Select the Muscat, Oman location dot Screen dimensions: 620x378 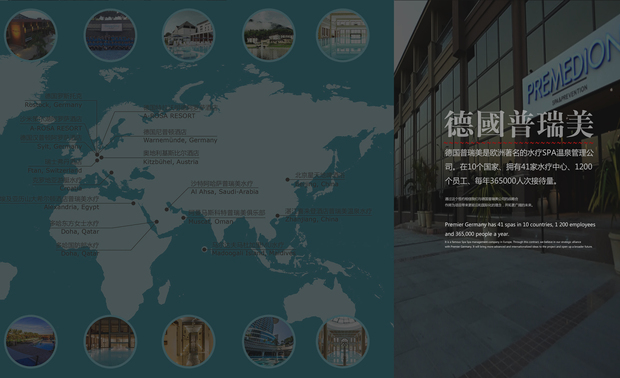tap(183, 218)
